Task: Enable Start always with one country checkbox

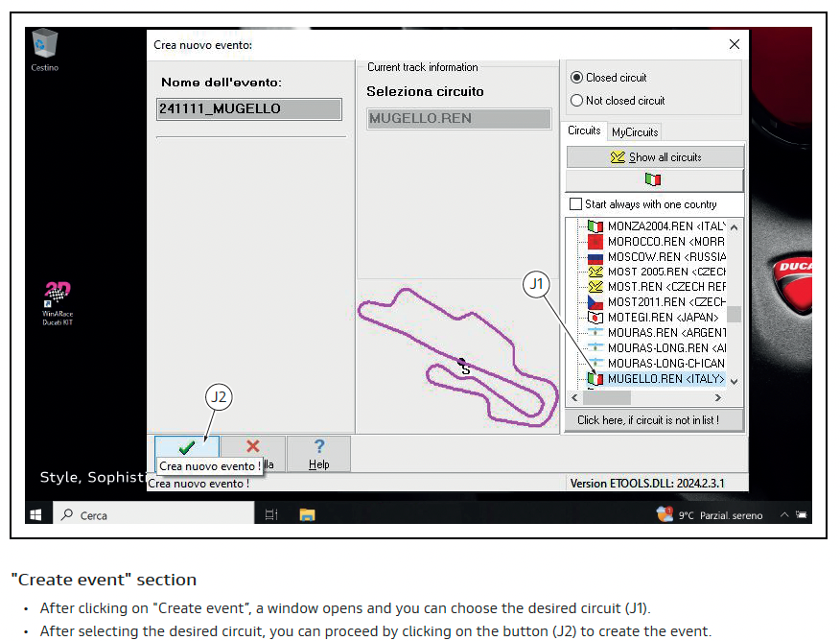Action: point(576,204)
